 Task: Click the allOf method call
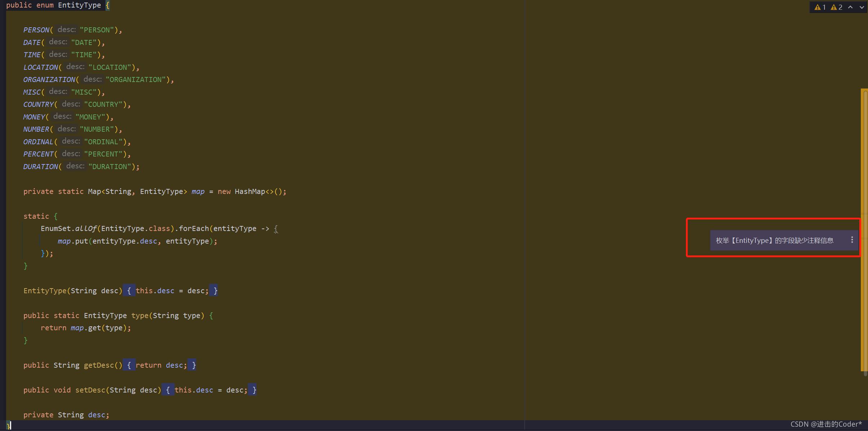86,229
